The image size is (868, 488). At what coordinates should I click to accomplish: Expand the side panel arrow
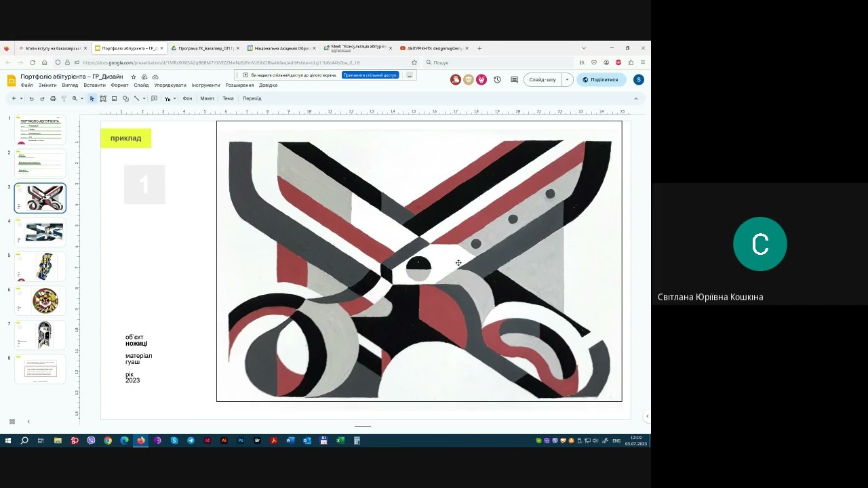tap(647, 416)
